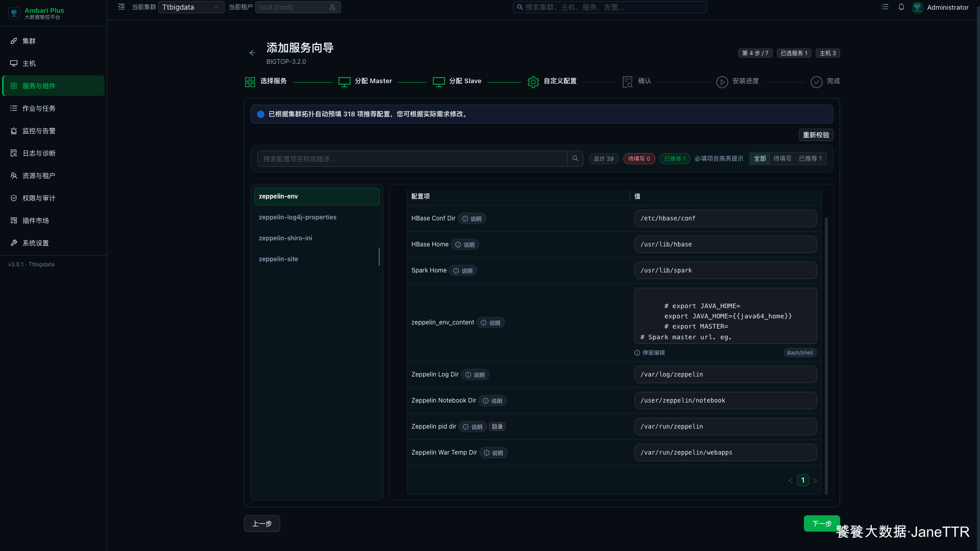Screen dimensions: 980x551
Task: Select the 待填写 filter option
Action: (x=782, y=159)
